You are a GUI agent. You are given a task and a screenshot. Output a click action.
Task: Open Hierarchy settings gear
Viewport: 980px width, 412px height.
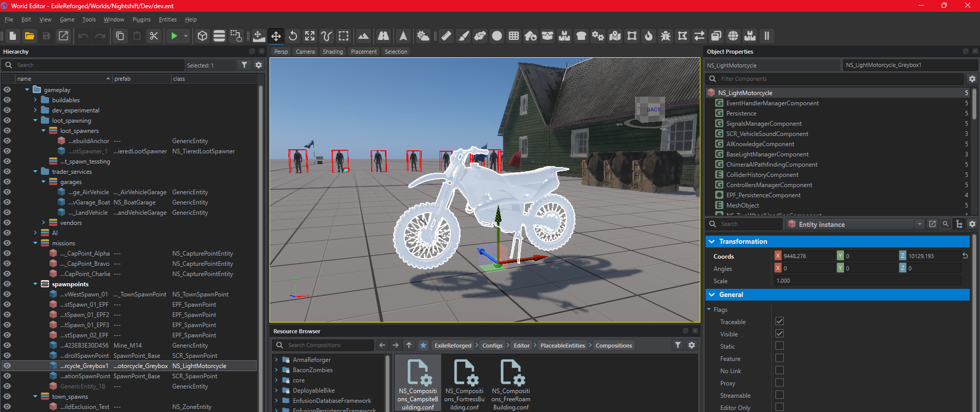pos(259,65)
